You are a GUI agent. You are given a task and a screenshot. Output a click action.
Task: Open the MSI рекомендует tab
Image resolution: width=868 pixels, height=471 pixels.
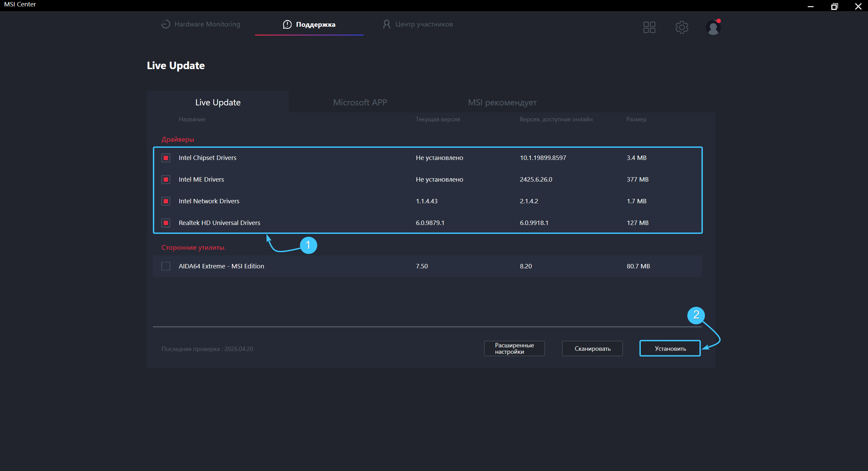[502, 102]
